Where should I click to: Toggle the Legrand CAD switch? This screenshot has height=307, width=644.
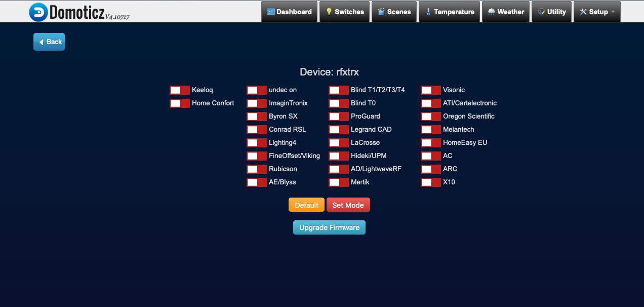pos(339,130)
